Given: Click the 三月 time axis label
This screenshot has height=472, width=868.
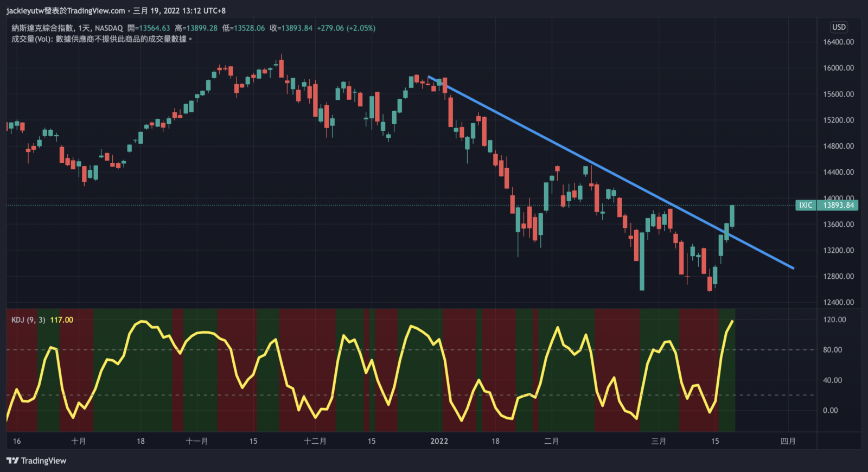Looking at the screenshot, I should 659,441.
